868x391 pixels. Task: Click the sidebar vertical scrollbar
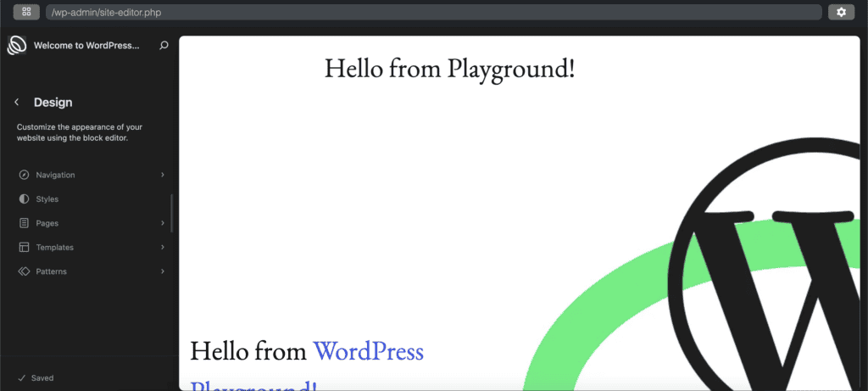[171, 213]
